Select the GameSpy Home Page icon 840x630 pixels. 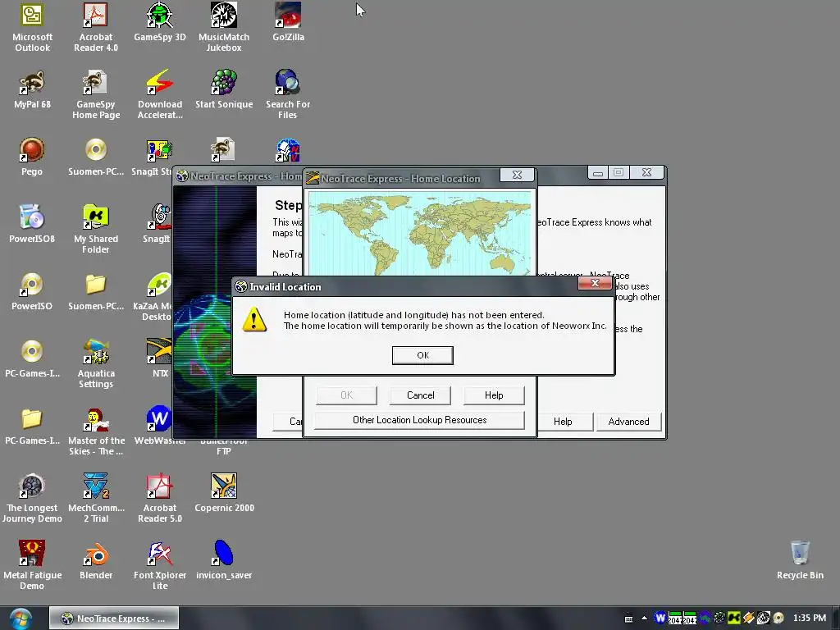(96, 94)
